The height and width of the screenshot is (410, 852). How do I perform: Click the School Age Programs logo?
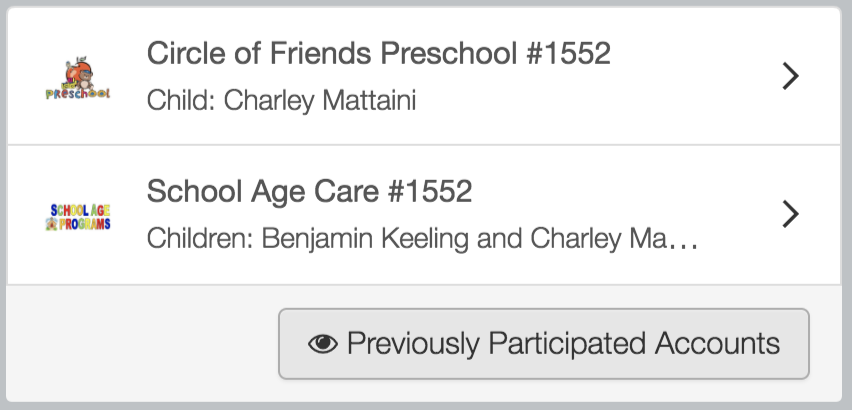(78, 216)
